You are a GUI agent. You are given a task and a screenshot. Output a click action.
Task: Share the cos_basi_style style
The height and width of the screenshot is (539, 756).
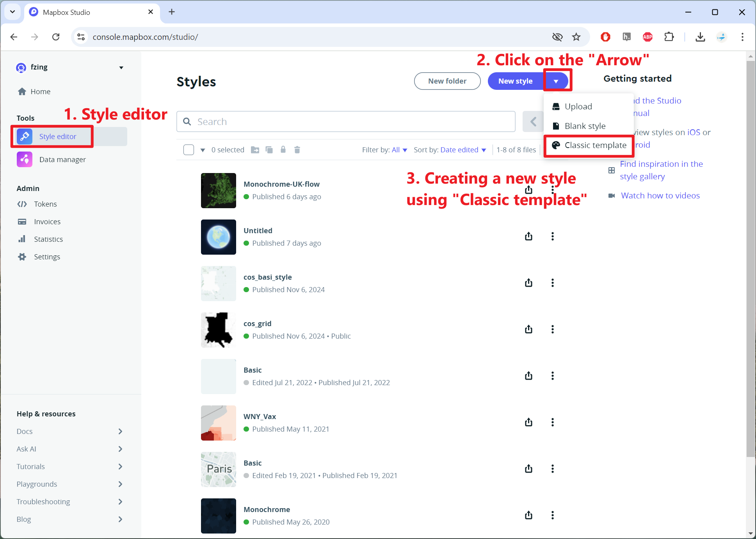pos(528,282)
